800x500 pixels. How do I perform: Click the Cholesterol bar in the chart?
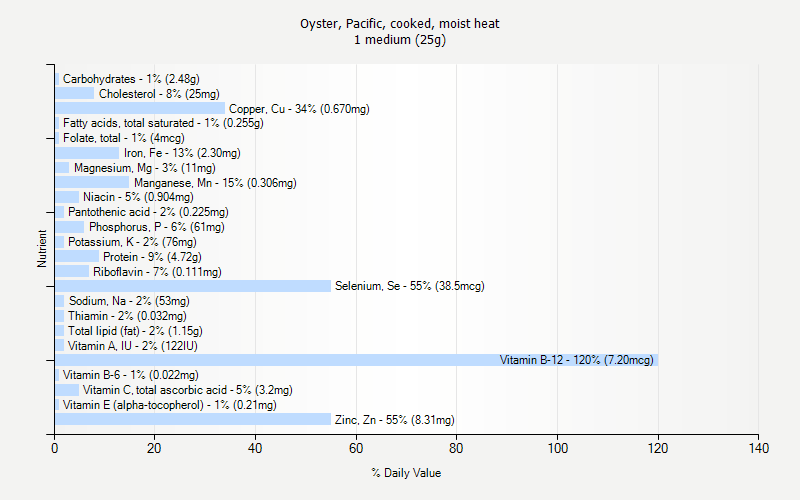pos(74,93)
